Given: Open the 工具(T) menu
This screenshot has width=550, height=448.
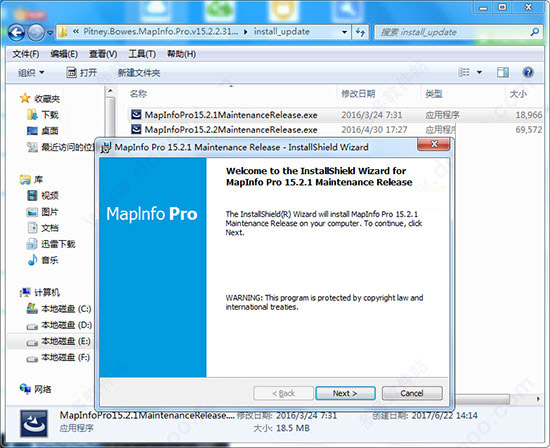Looking at the screenshot, I should tap(142, 54).
